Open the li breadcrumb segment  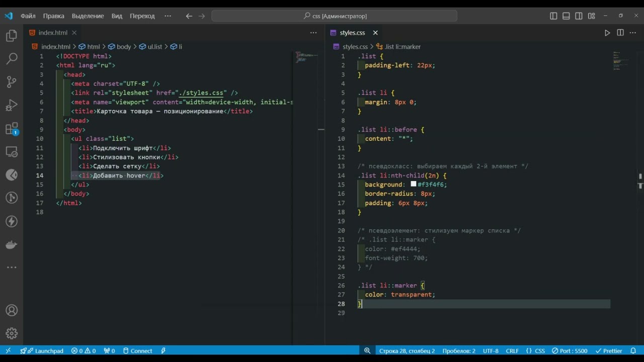176,47
